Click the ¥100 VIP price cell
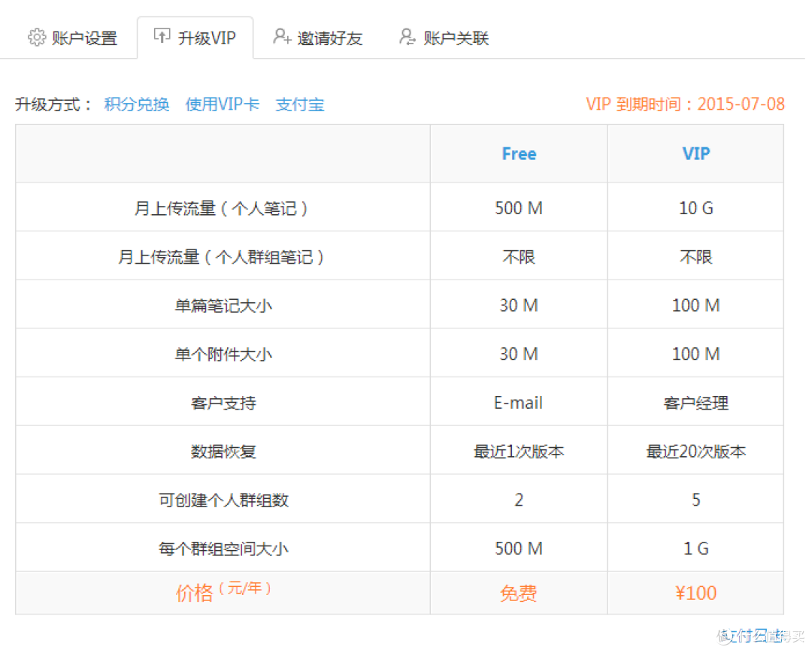Image resolution: width=812 pixels, height=653 pixels. tap(696, 593)
